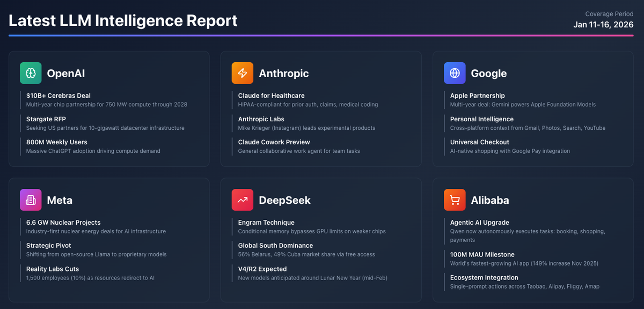The height and width of the screenshot is (309, 644).
Task: Open the 800M Weekly Users item
Action: (x=57, y=142)
